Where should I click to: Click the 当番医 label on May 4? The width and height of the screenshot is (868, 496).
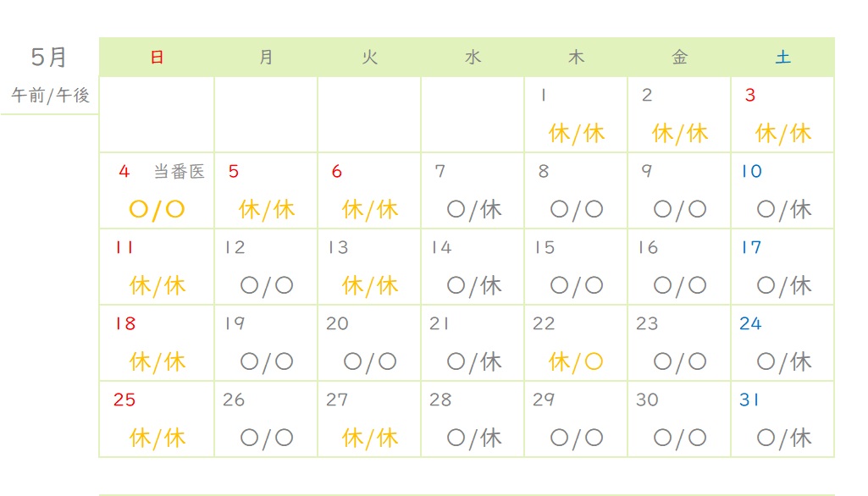coord(179,172)
